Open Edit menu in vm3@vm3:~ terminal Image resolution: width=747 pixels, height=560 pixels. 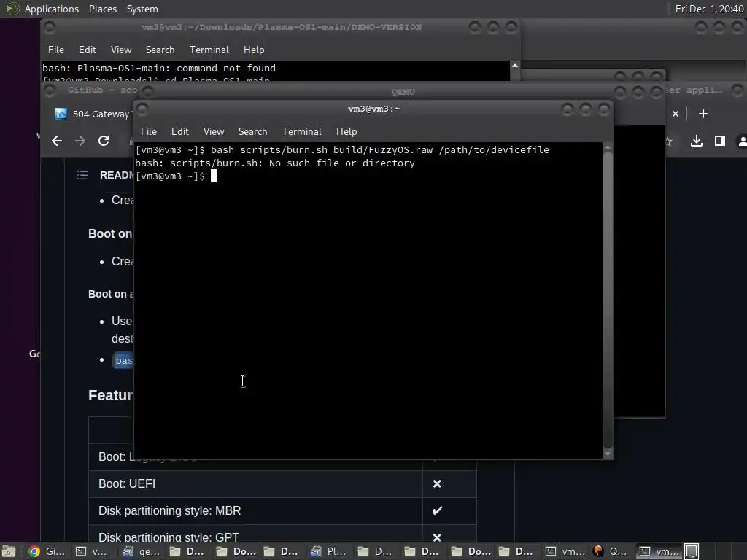coord(179,131)
